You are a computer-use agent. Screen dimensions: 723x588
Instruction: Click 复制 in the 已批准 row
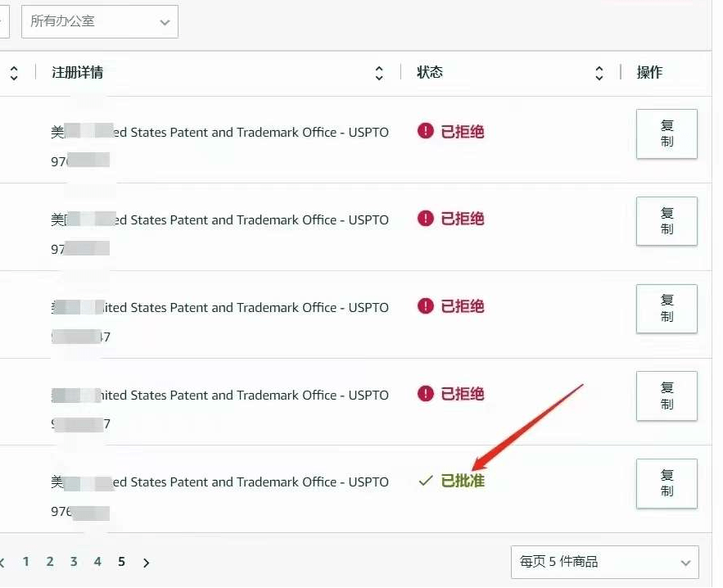coord(667,483)
